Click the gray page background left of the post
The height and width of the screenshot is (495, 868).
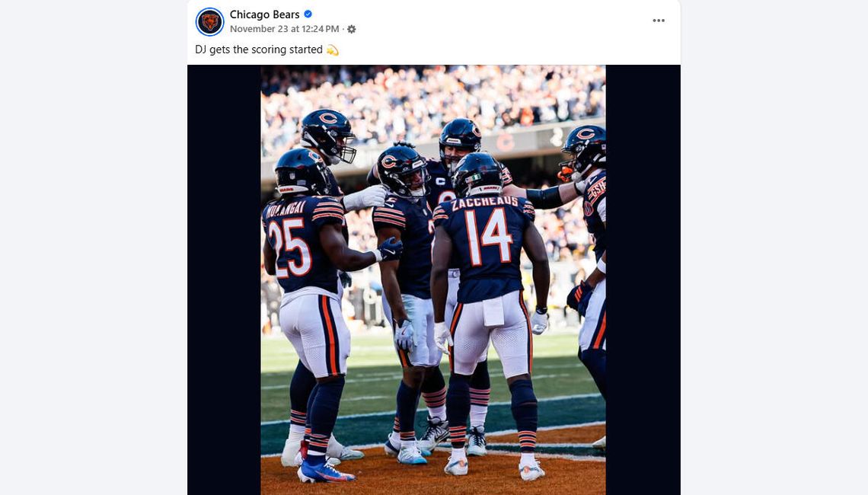click(94, 247)
